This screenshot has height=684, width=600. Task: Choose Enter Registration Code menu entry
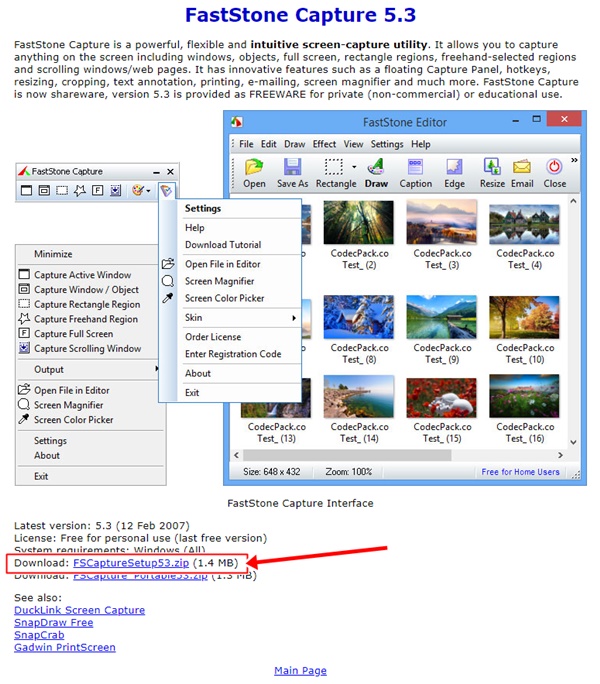point(233,354)
